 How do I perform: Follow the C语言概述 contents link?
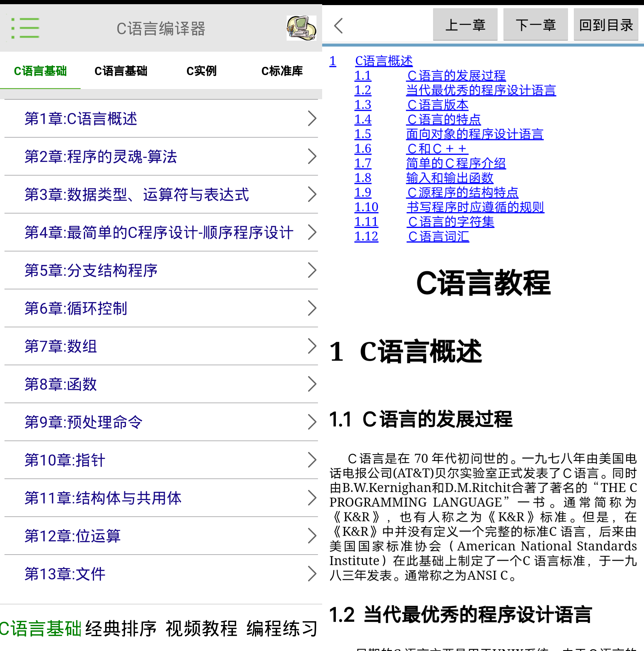(x=384, y=61)
